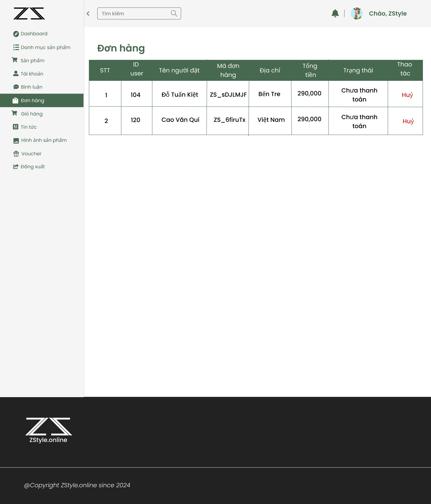431x504 pixels.
Task: Click the ZS logo in the sidebar
Action: (x=29, y=13)
